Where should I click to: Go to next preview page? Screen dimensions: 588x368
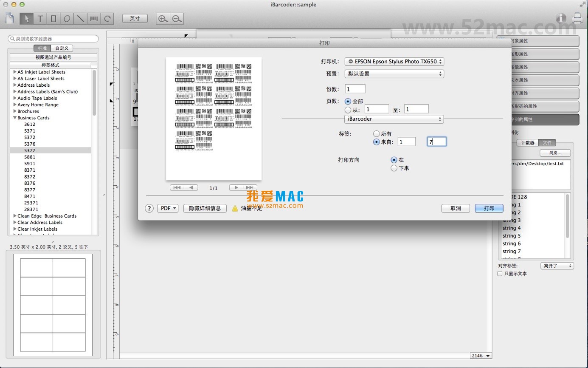[x=236, y=187]
